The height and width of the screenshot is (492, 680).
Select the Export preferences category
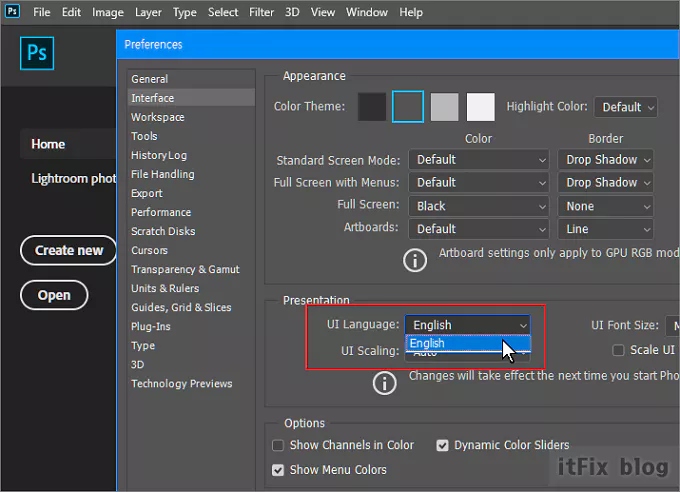click(x=191, y=193)
